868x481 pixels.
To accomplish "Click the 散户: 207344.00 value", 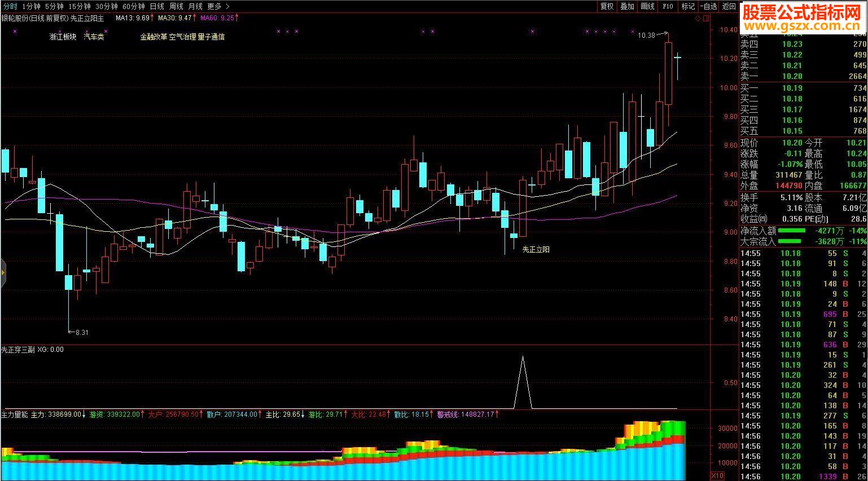I will (232, 414).
